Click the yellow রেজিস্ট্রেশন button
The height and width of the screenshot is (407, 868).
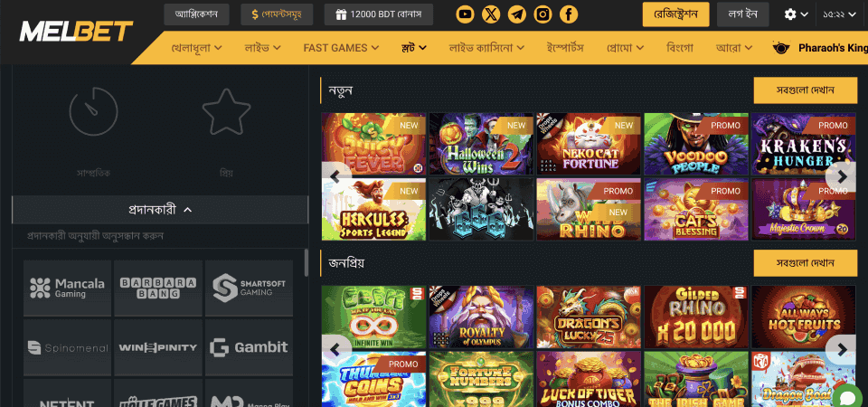[x=675, y=14]
